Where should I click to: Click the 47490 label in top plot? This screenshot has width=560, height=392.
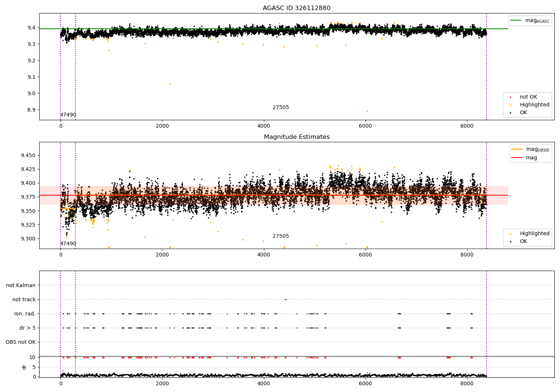[68, 115]
